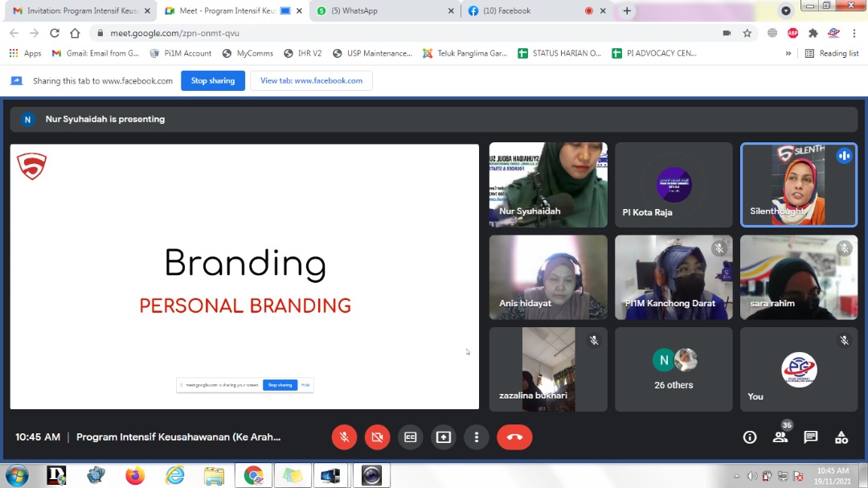Click the Present now screen icon

(443, 437)
